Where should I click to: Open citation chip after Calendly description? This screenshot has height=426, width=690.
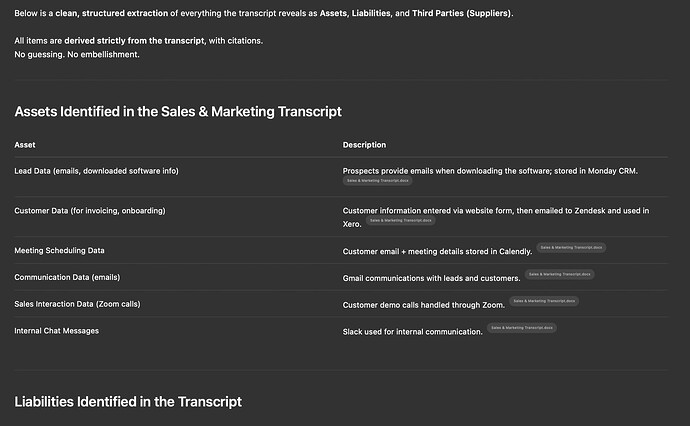tap(571, 247)
